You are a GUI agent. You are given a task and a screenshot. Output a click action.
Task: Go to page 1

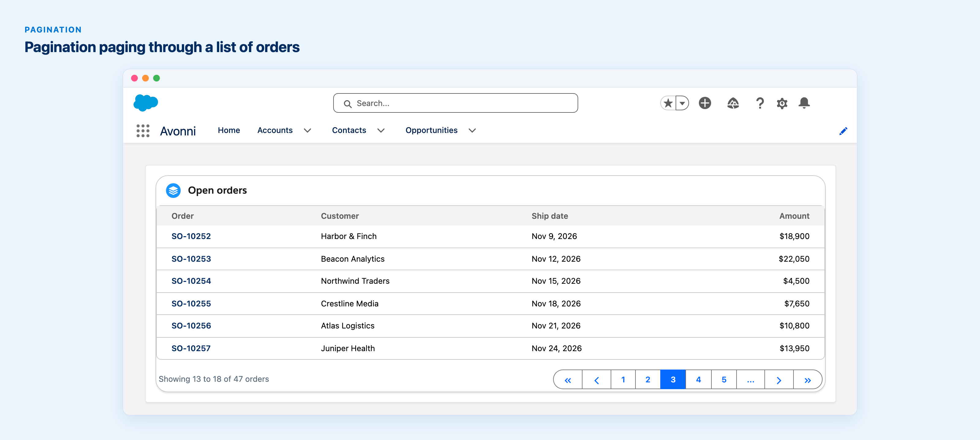click(x=623, y=379)
